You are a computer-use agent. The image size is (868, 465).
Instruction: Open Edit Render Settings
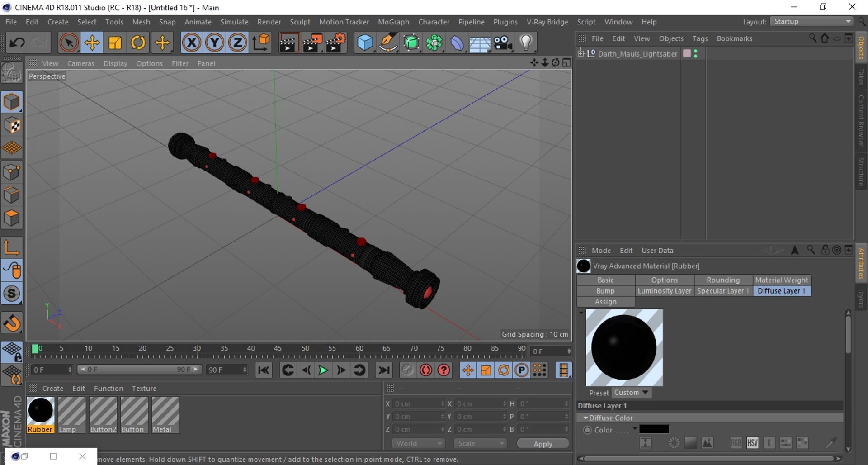pos(336,43)
